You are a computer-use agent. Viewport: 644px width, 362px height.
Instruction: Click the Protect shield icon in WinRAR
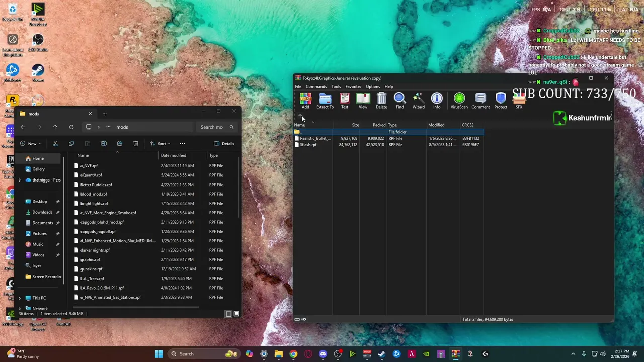point(501,101)
